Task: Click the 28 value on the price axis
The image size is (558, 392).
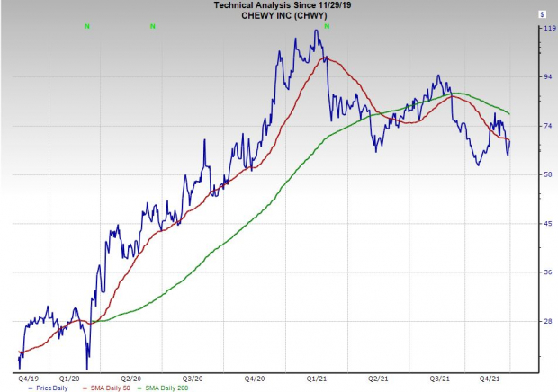Action: click(x=543, y=321)
